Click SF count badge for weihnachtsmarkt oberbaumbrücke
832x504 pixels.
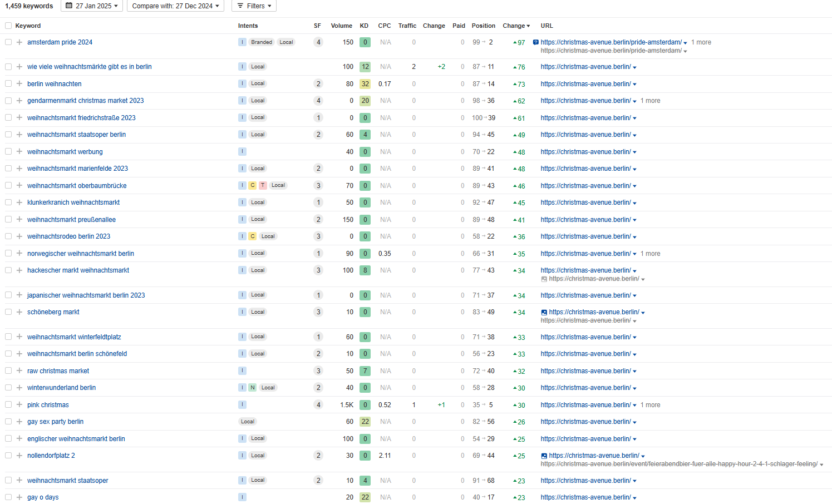tap(318, 186)
